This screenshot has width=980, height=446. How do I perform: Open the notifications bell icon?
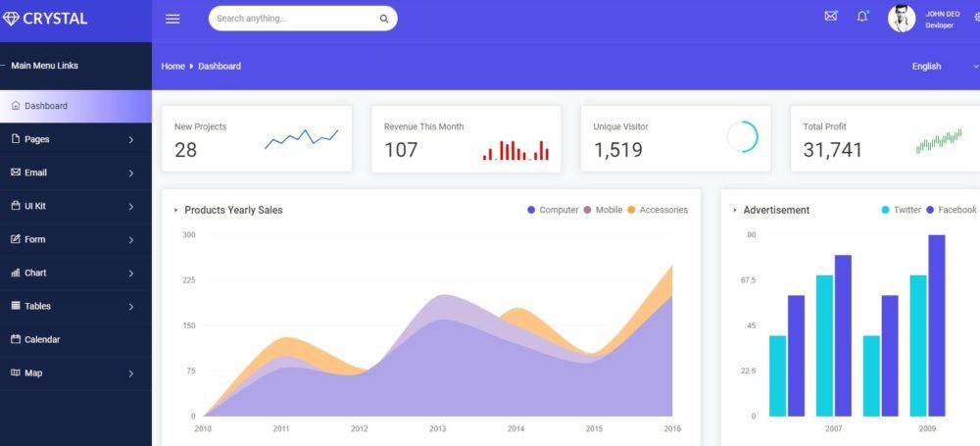(x=862, y=17)
